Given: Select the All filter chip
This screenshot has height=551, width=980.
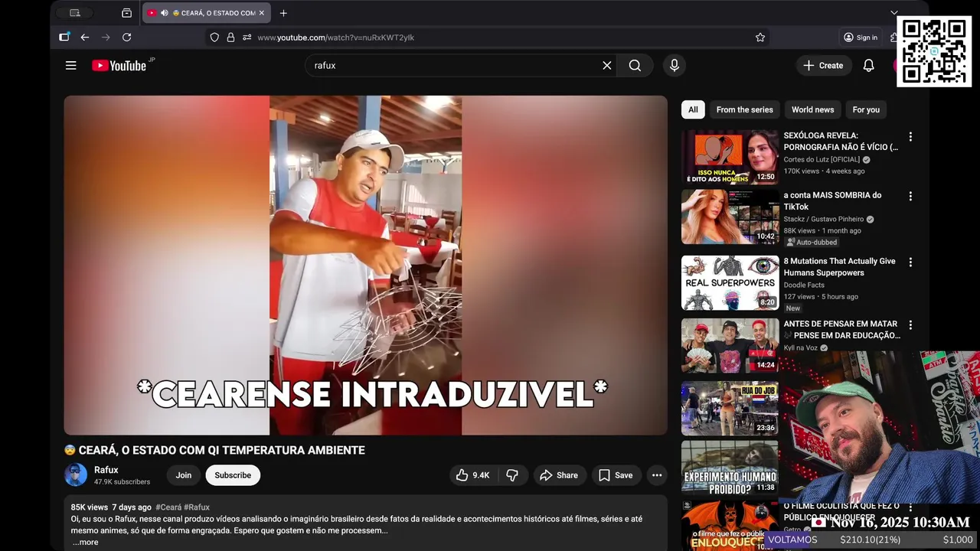Looking at the screenshot, I should tap(693, 110).
